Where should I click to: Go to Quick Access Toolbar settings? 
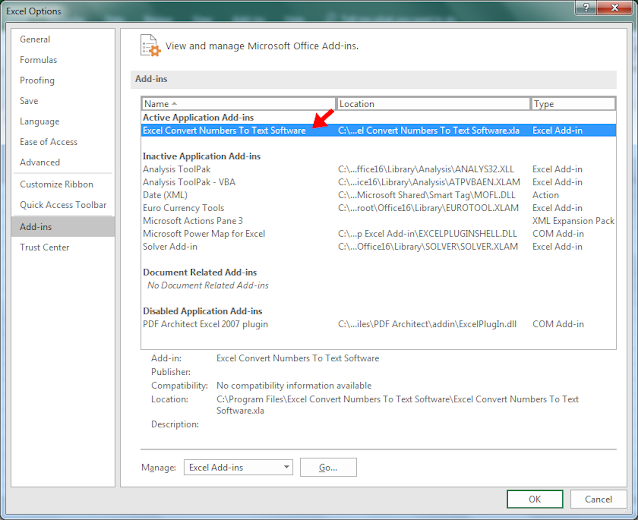[63, 205]
